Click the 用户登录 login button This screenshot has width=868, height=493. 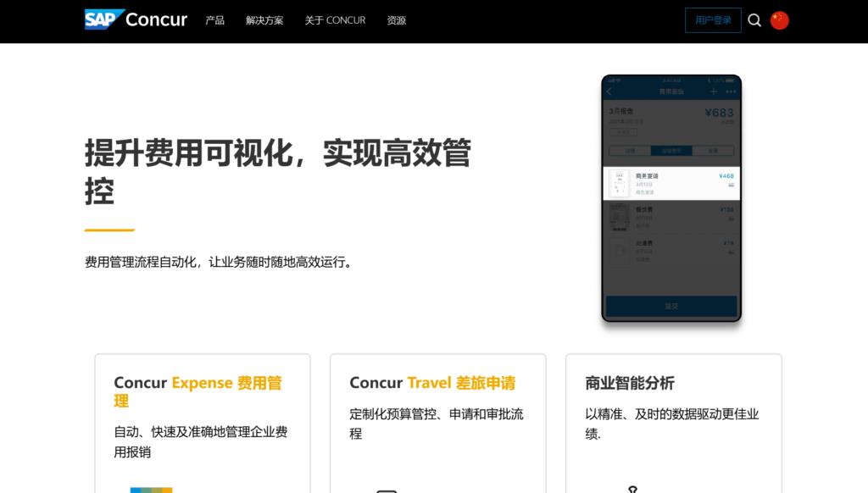click(713, 20)
